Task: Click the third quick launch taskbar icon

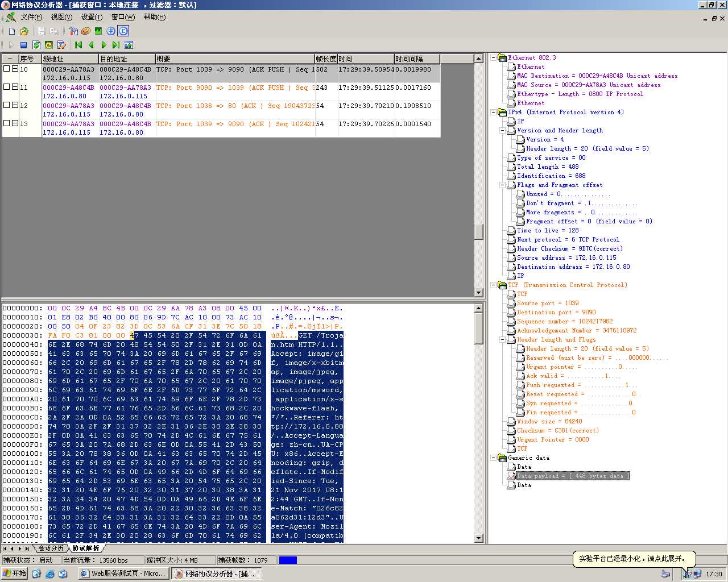Action: 63,573
